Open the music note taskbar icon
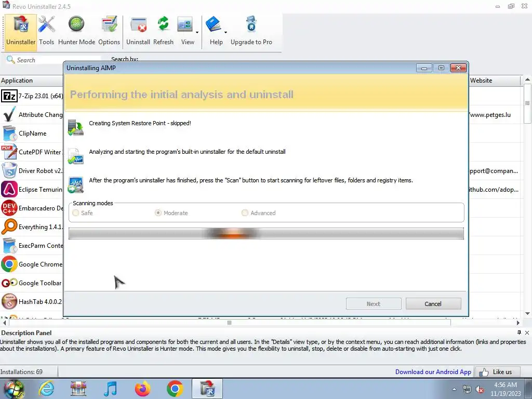Image resolution: width=532 pixels, height=399 pixels. [x=110, y=389]
